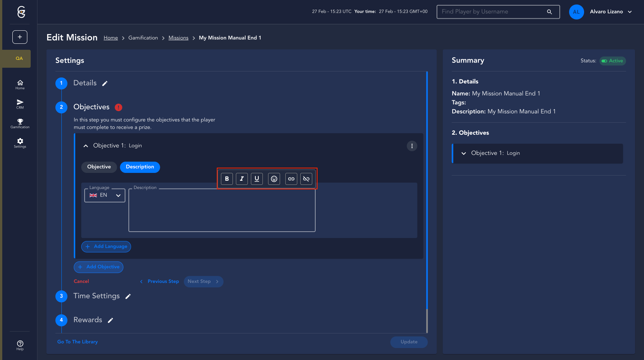Select the Description tab

click(x=140, y=167)
